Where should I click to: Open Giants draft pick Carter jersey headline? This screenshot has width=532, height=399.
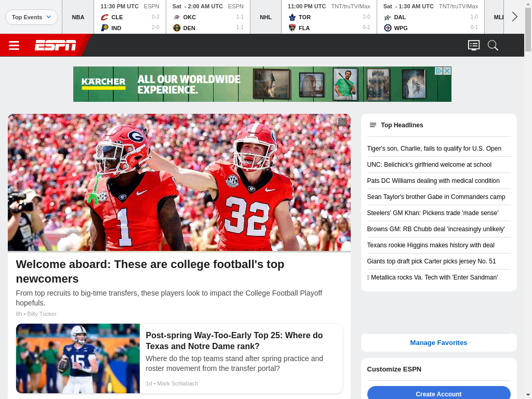coord(431,261)
